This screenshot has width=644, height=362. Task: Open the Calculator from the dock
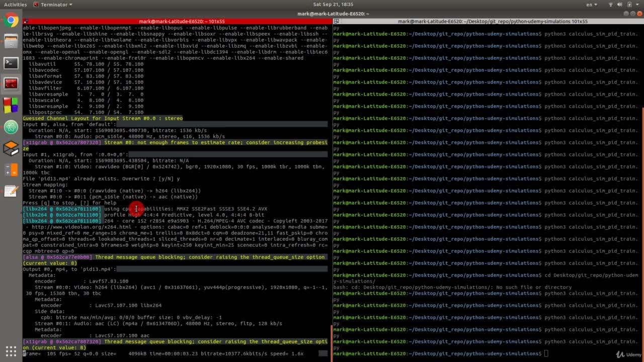(x=11, y=169)
